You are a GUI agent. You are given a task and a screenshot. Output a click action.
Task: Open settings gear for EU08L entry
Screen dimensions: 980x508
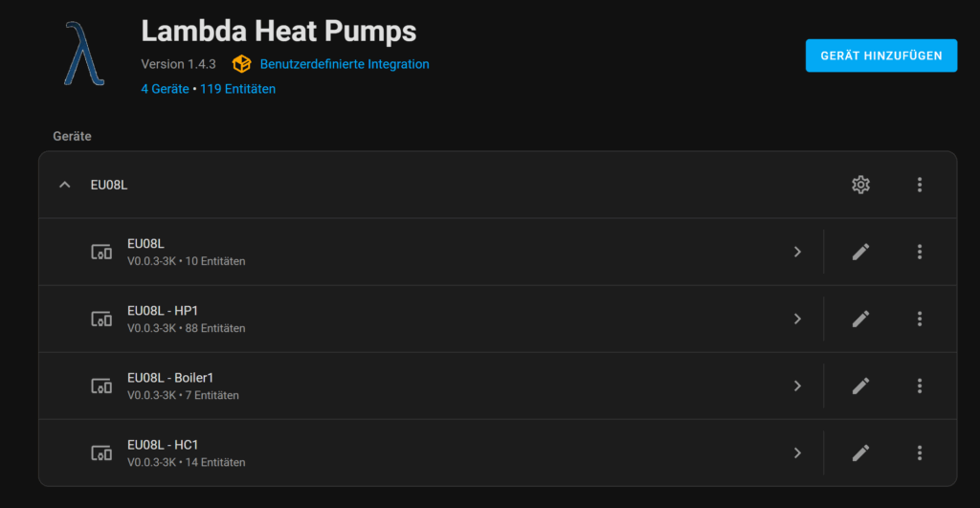[x=860, y=185]
